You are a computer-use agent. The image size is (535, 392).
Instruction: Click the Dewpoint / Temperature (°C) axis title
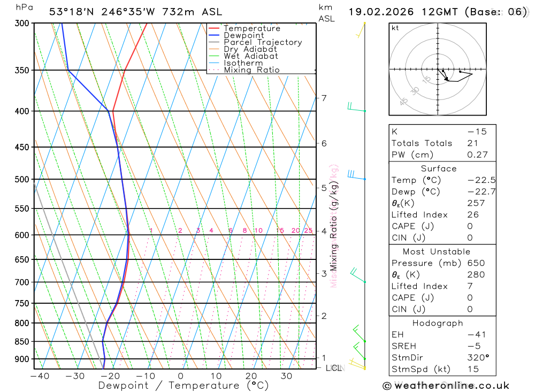pyautogui.click(x=183, y=386)
